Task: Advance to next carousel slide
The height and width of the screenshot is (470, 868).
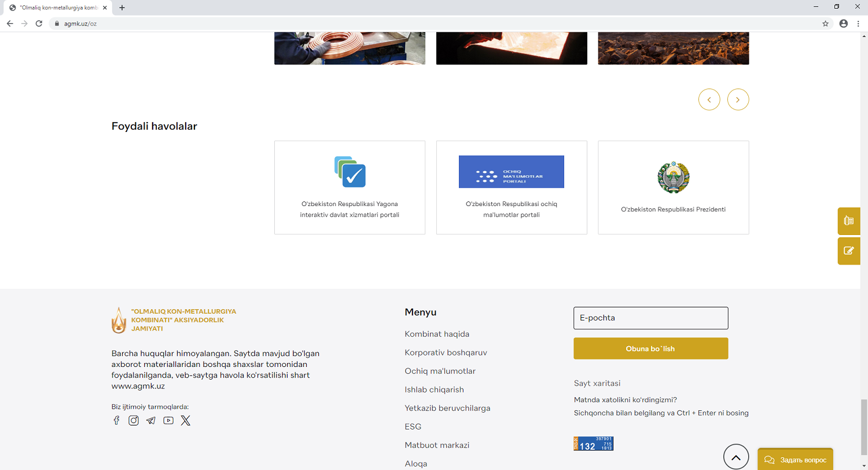Action: point(738,100)
